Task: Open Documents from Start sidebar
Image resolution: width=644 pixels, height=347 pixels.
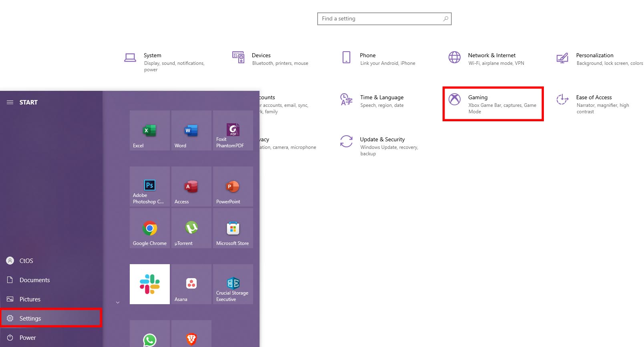Action: click(34, 280)
